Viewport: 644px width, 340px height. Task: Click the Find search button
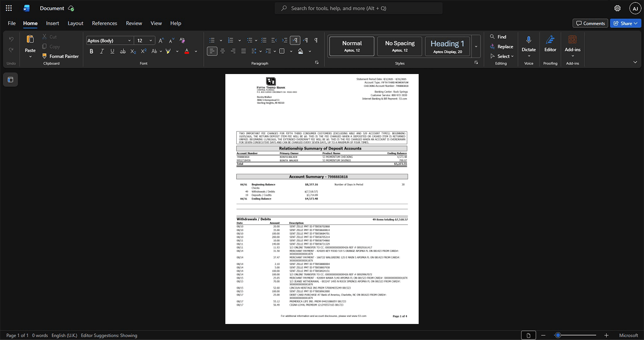(x=498, y=37)
